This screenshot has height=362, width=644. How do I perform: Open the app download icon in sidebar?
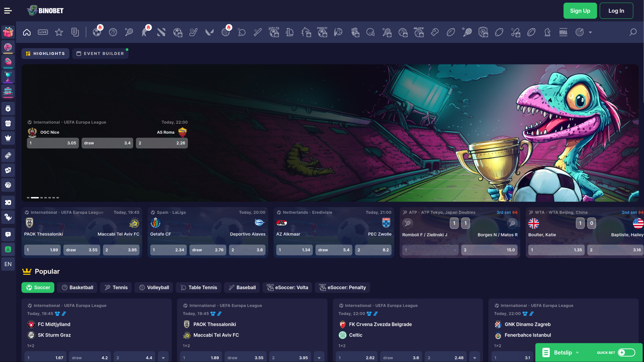click(x=8, y=249)
